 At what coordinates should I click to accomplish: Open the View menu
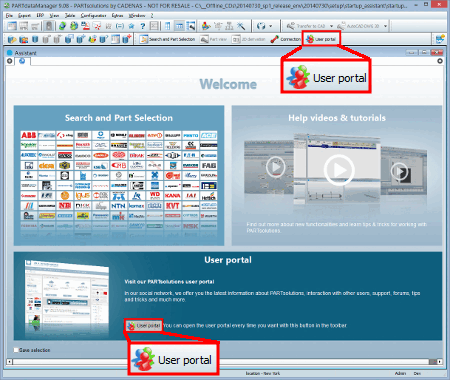click(x=54, y=15)
